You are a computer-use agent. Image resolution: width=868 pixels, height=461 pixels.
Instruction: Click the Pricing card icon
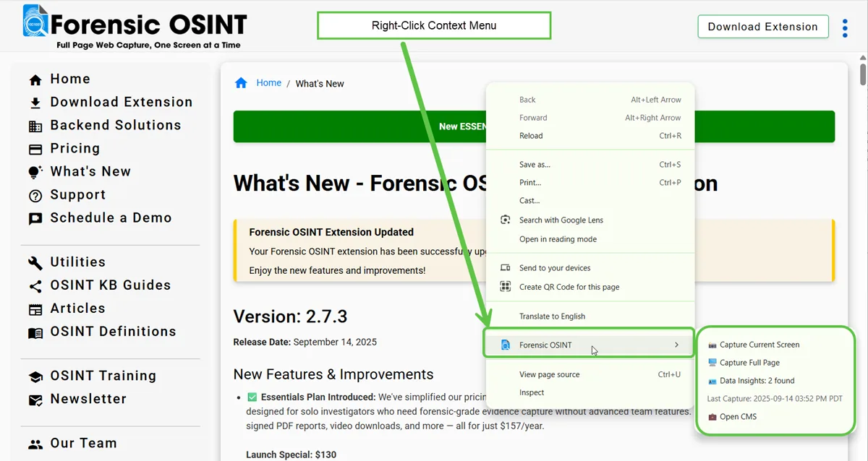point(35,149)
